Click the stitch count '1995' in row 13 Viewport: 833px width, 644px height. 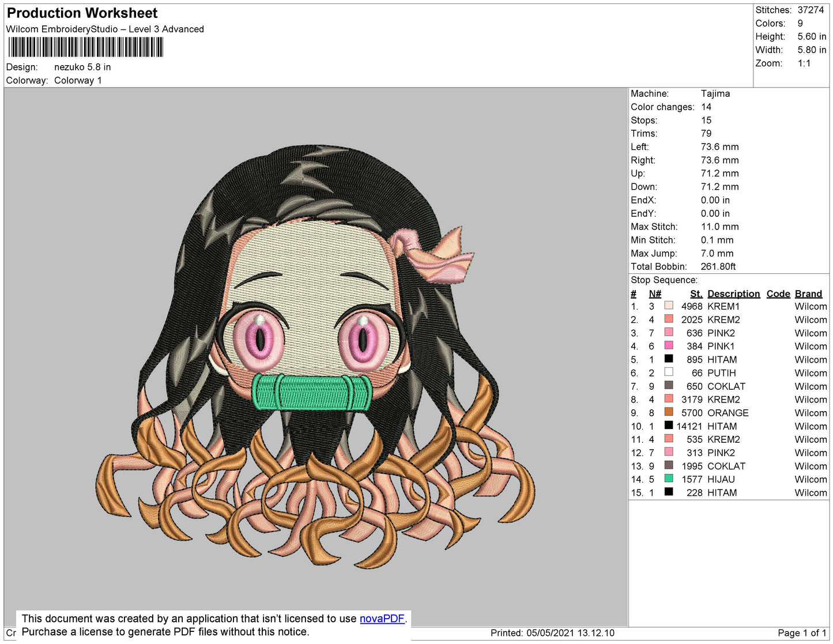click(692, 466)
